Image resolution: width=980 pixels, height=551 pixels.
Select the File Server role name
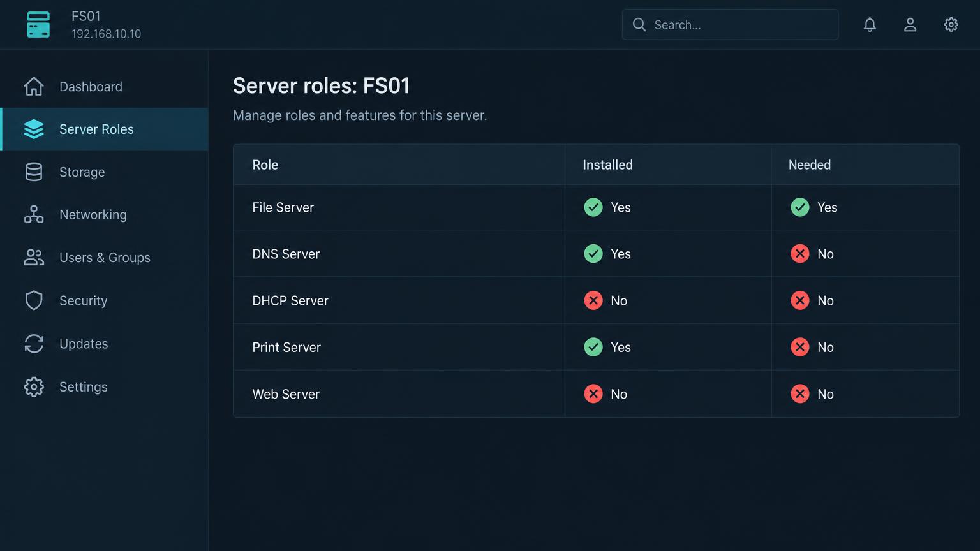coord(283,207)
